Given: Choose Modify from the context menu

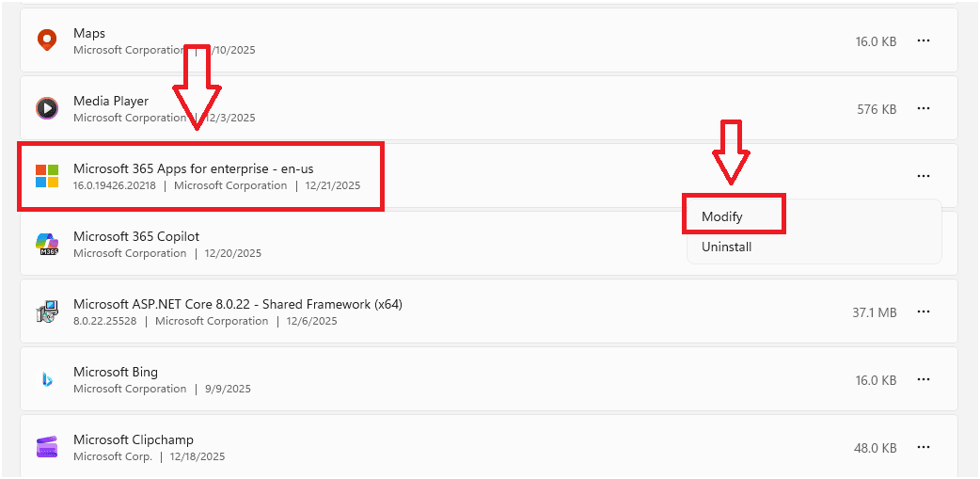Looking at the screenshot, I should [x=722, y=216].
